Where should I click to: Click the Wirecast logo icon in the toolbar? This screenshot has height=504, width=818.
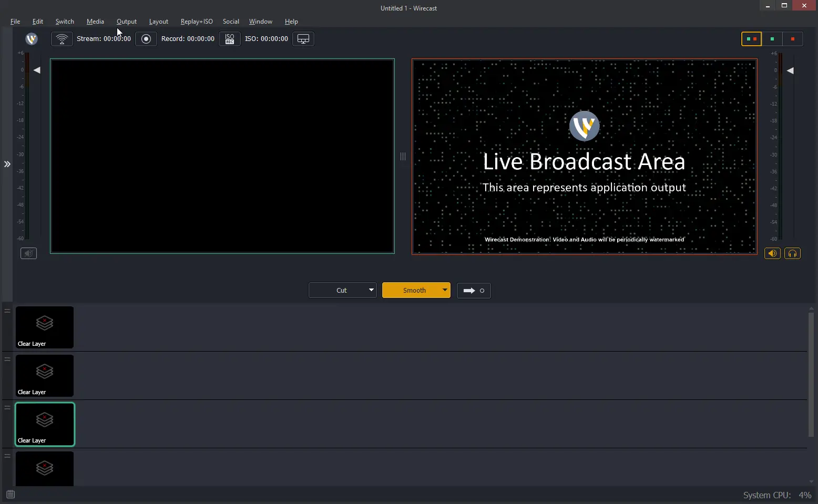32,39
